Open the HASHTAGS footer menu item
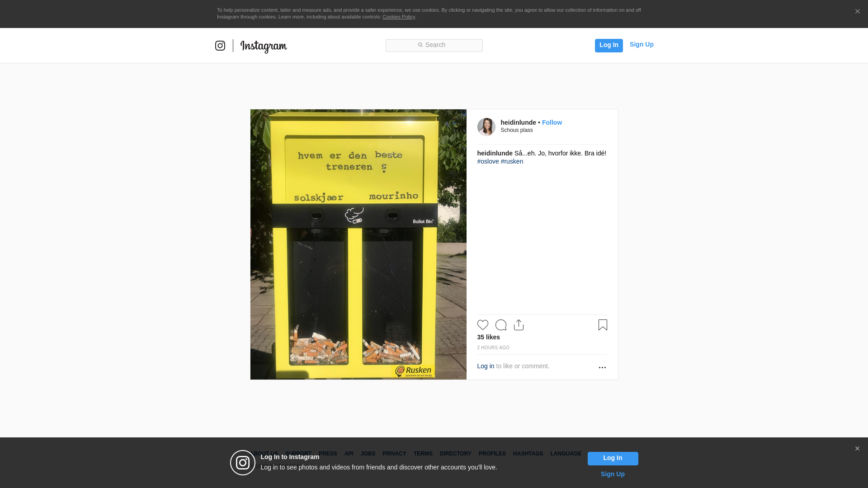 point(528,454)
